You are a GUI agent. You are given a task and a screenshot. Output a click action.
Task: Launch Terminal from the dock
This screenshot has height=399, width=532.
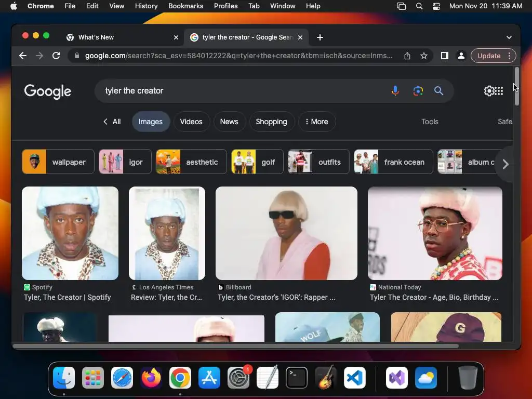pyautogui.click(x=297, y=378)
